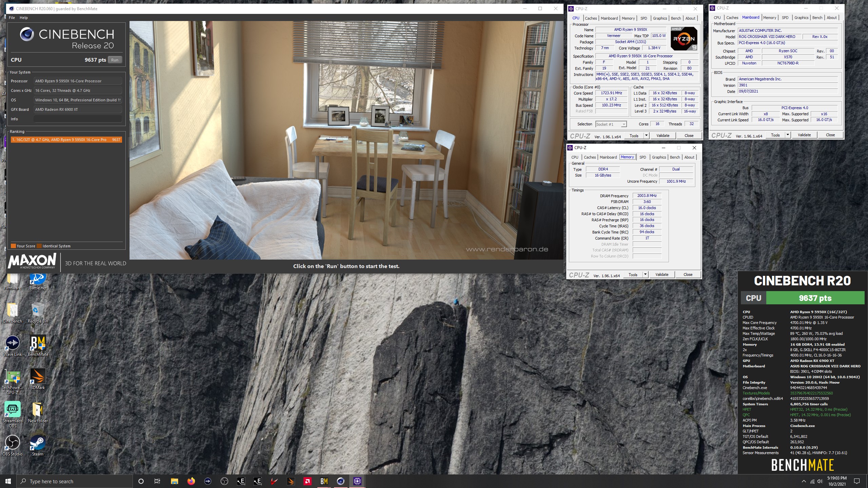Screen dimensions: 868x488
Task: Launch the 3DMark desktop shortcut
Action: coord(38,379)
